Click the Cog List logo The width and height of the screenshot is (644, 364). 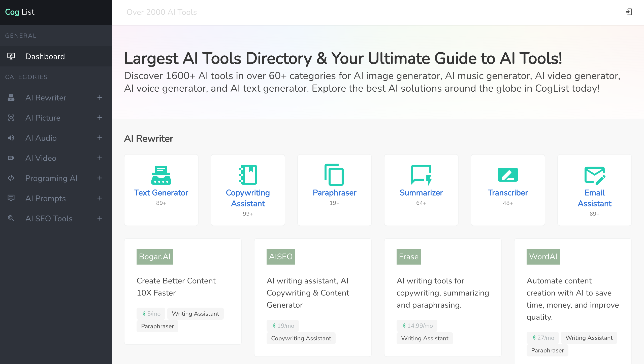pos(20,12)
